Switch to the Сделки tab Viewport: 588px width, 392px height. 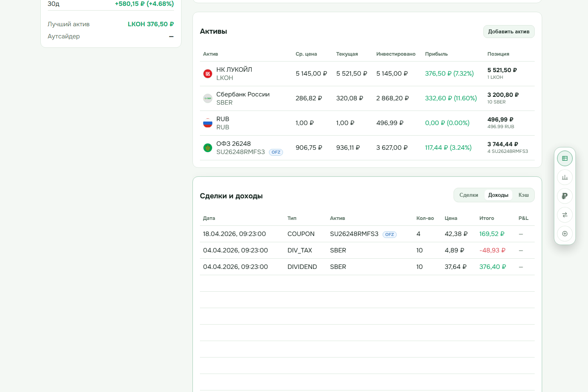pyautogui.click(x=469, y=195)
